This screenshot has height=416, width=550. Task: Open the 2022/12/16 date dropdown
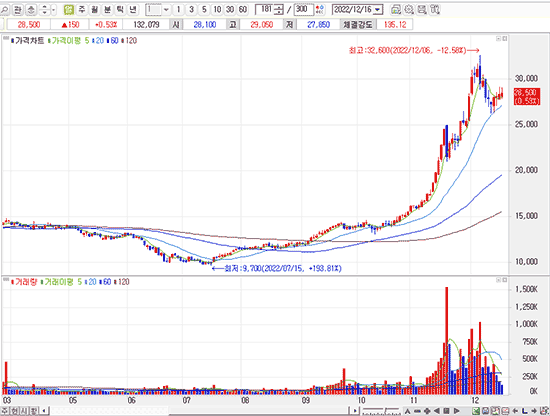pos(377,9)
